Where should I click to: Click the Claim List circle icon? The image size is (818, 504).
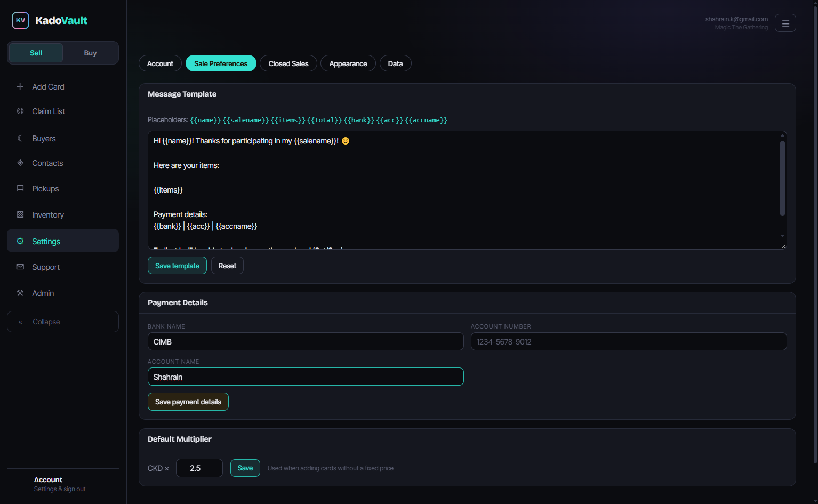(20, 111)
